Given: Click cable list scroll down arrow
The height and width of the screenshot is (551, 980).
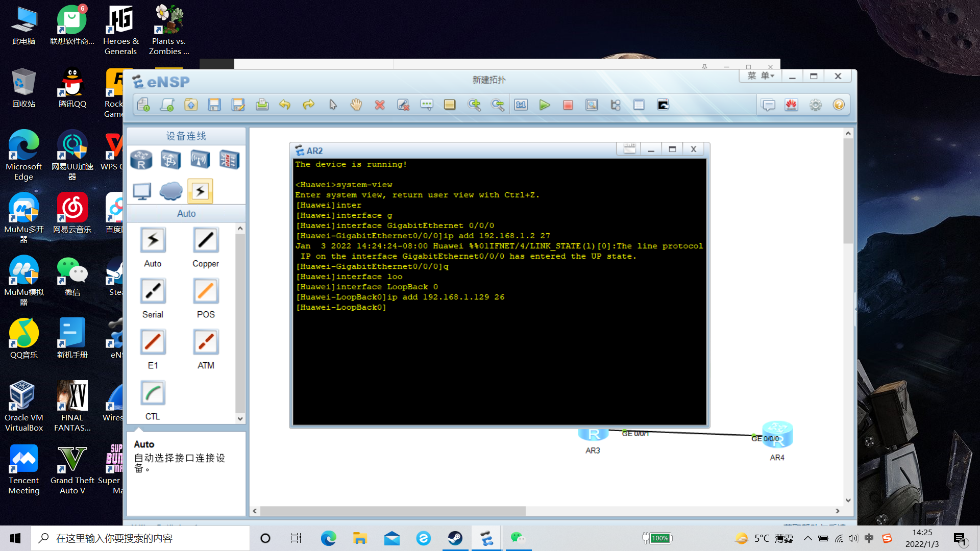Looking at the screenshot, I should [x=240, y=419].
